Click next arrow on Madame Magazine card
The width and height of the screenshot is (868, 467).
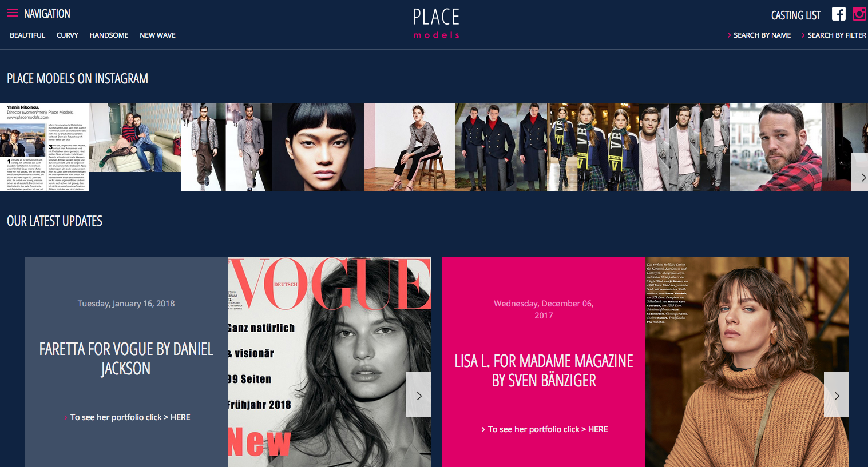(836, 394)
